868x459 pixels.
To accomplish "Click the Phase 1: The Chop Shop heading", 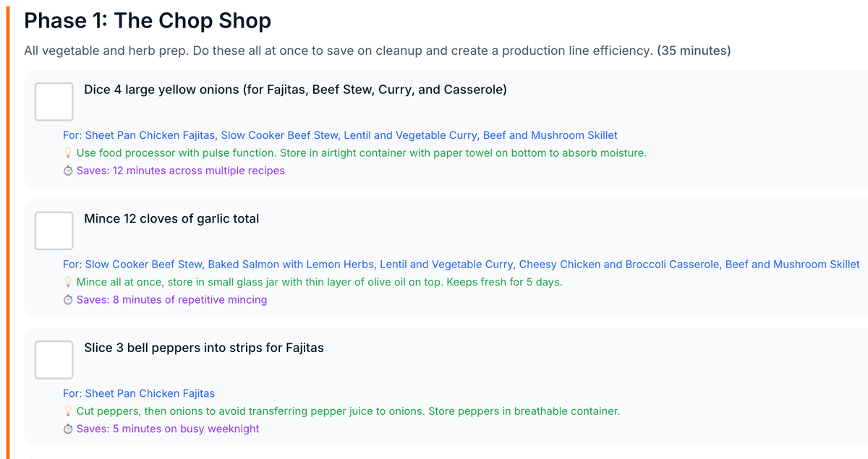I will (x=148, y=20).
